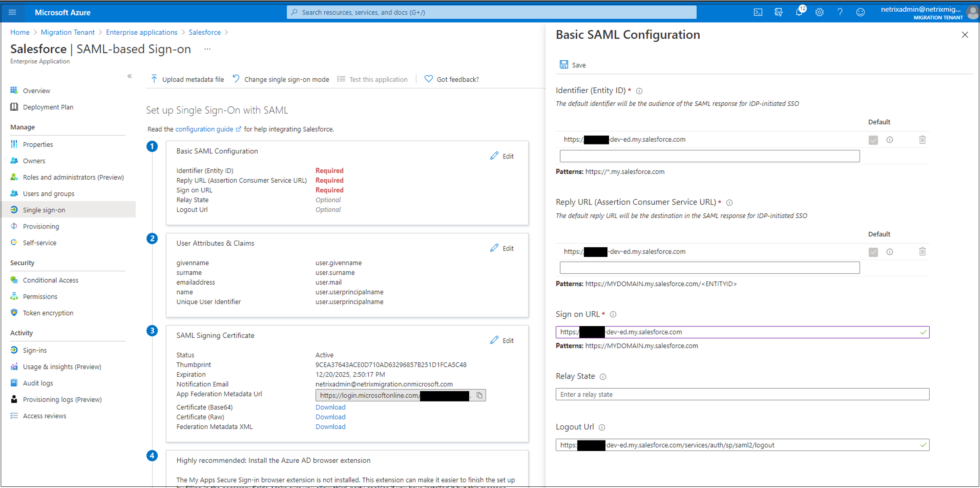Collapse the left navigation menu
Viewport: 980px width, 488px height.
click(x=130, y=76)
